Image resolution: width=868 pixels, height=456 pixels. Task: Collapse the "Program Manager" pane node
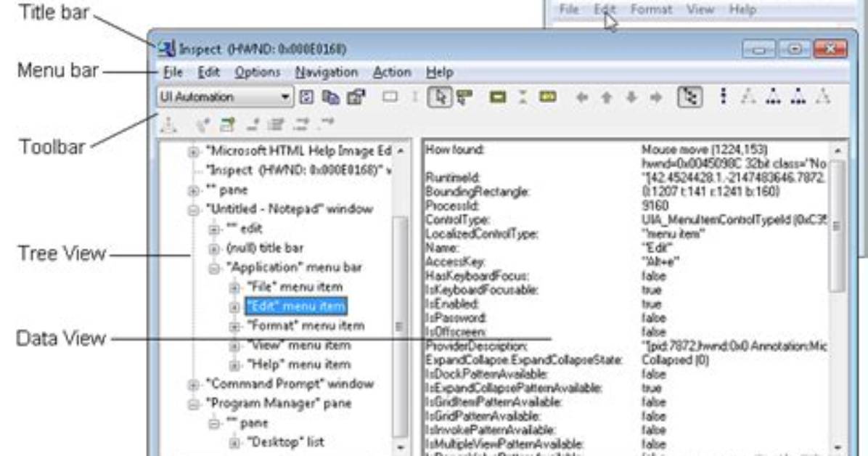[193, 404]
